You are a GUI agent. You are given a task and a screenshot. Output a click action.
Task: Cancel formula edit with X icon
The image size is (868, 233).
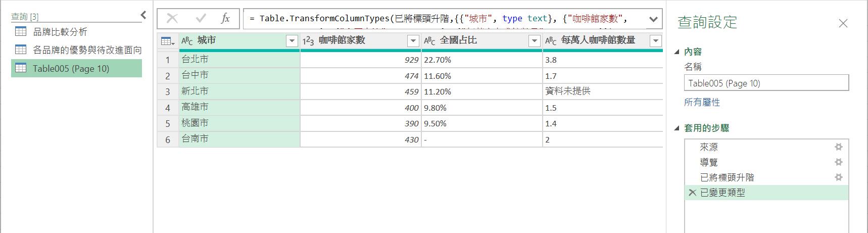[x=172, y=19]
